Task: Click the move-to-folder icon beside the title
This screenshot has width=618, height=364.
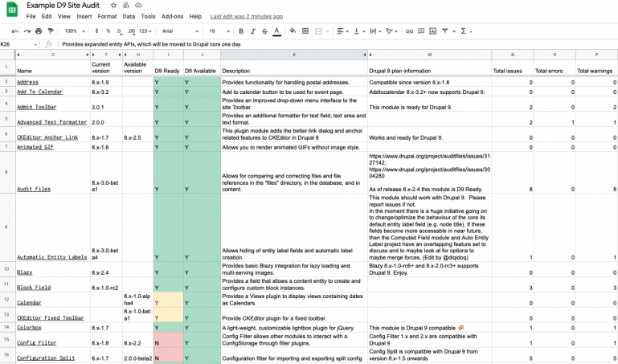Action: (126, 5)
